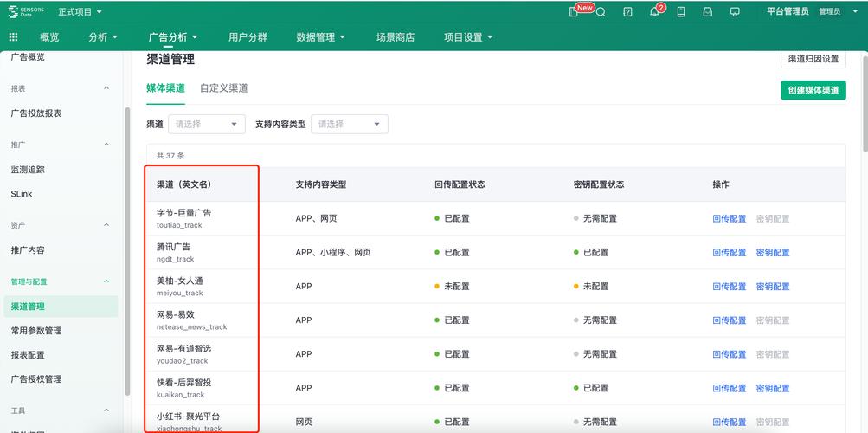
Task: Go to the 用户分群 top menu
Action: (x=248, y=37)
